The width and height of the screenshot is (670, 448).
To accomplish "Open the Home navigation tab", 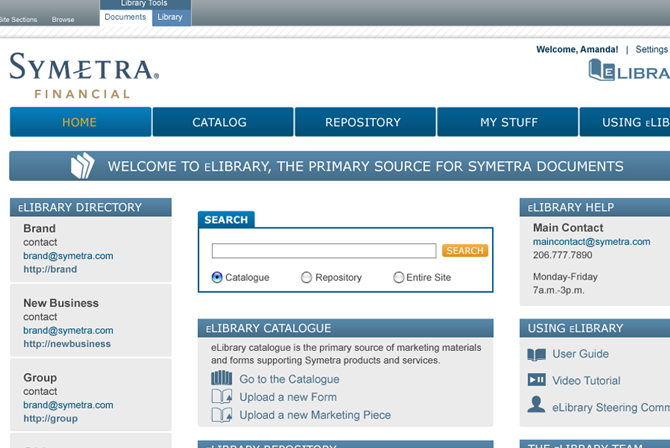I will (80, 122).
